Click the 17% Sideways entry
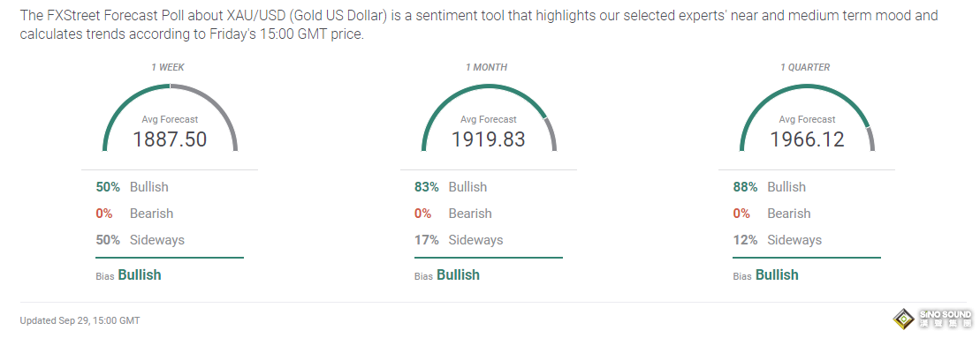Viewport: 980px width, 338px height. (459, 240)
